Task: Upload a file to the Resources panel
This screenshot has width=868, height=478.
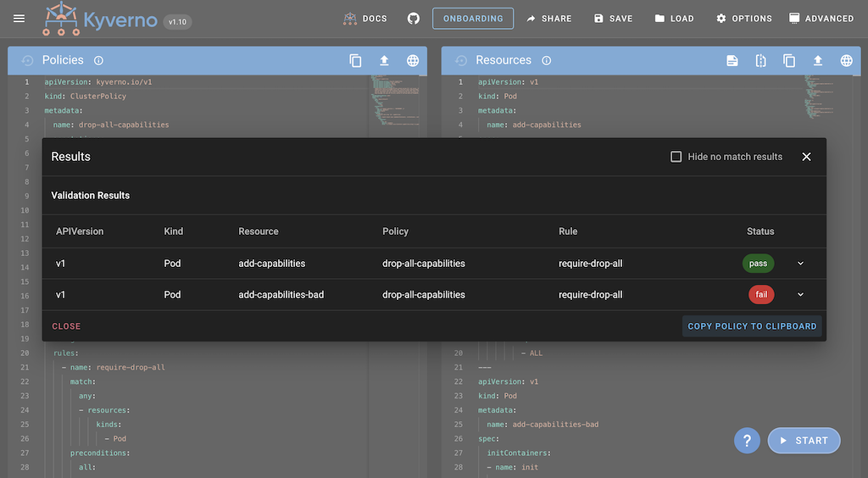Action: click(818, 60)
